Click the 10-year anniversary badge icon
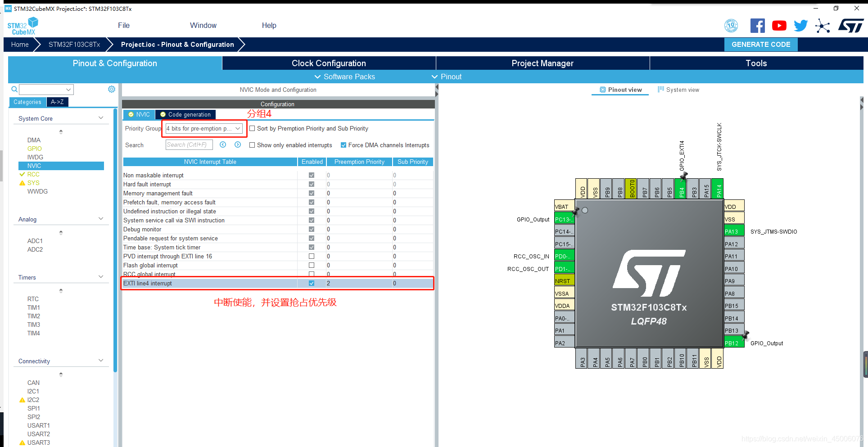The image size is (868, 447). pos(731,26)
